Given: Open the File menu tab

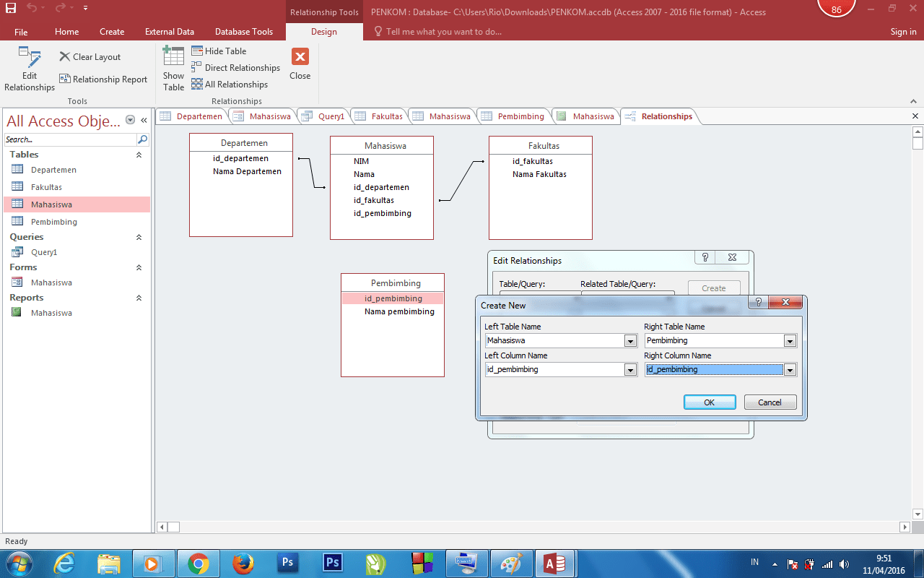Looking at the screenshot, I should point(21,32).
